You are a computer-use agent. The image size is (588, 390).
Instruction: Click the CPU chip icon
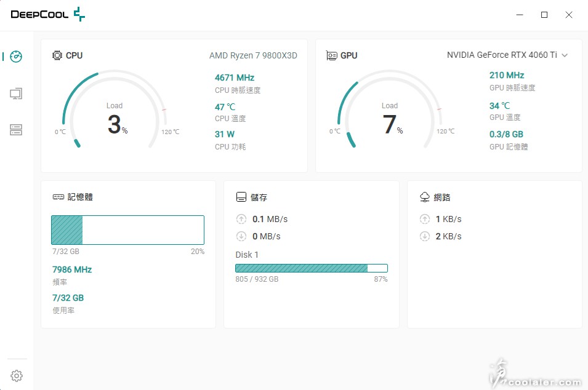coord(57,55)
